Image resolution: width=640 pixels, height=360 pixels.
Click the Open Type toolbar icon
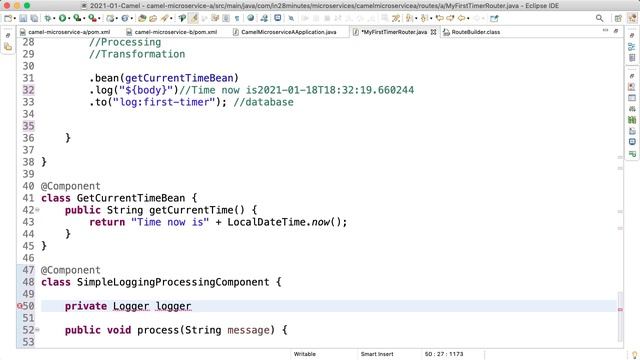[x=142, y=18]
